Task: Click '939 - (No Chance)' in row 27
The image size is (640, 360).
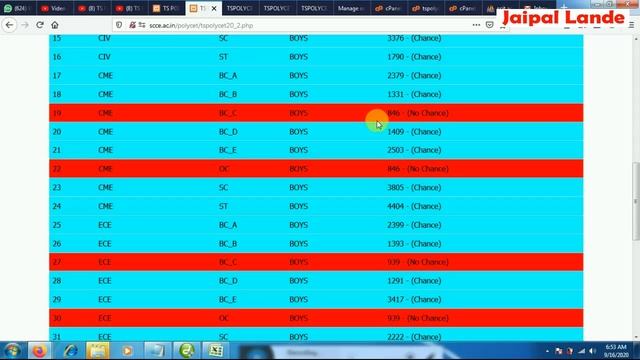Action: pos(418,262)
